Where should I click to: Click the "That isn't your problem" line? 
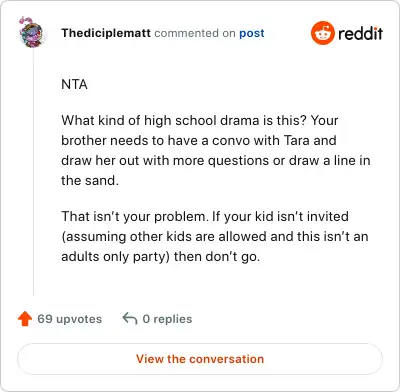coord(205,216)
